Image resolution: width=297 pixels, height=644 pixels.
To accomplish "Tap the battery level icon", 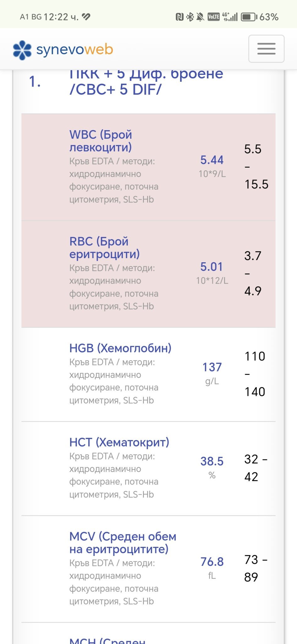I will [249, 17].
